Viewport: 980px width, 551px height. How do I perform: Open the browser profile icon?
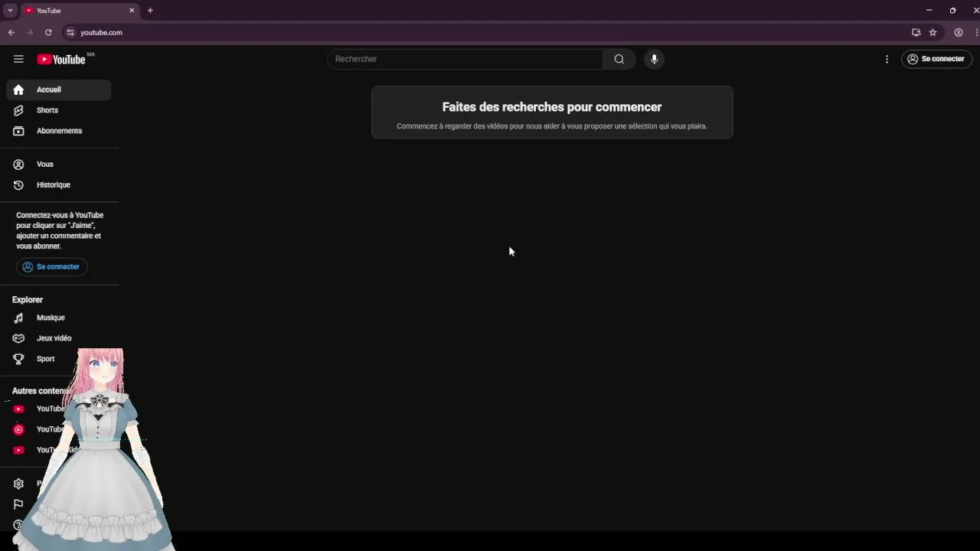point(958,32)
